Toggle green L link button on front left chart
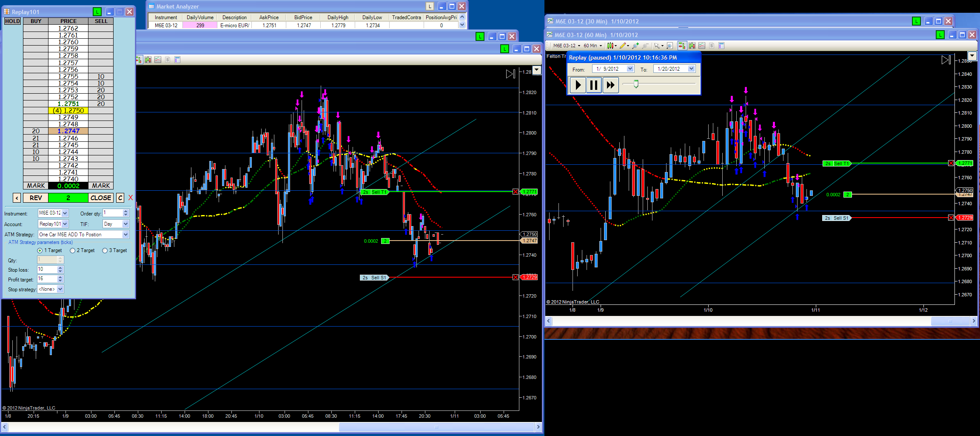The width and height of the screenshot is (980, 436). tap(504, 49)
